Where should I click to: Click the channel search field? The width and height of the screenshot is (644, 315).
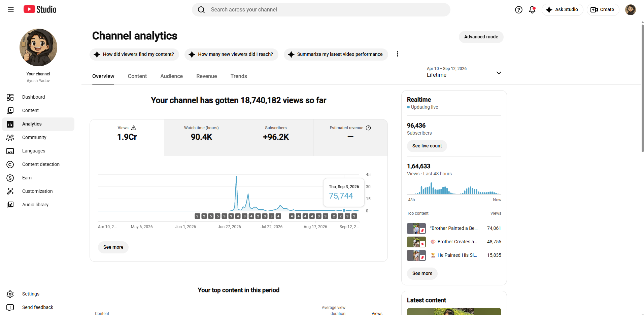click(321, 10)
